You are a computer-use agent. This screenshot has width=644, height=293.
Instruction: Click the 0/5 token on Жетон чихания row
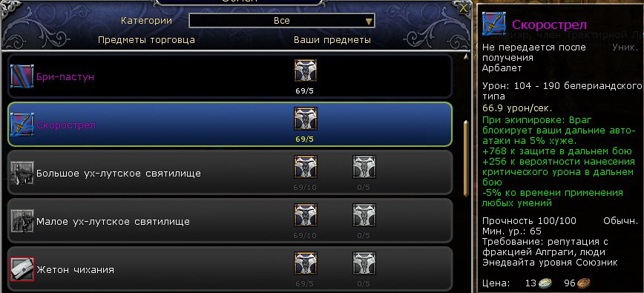(x=364, y=264)
